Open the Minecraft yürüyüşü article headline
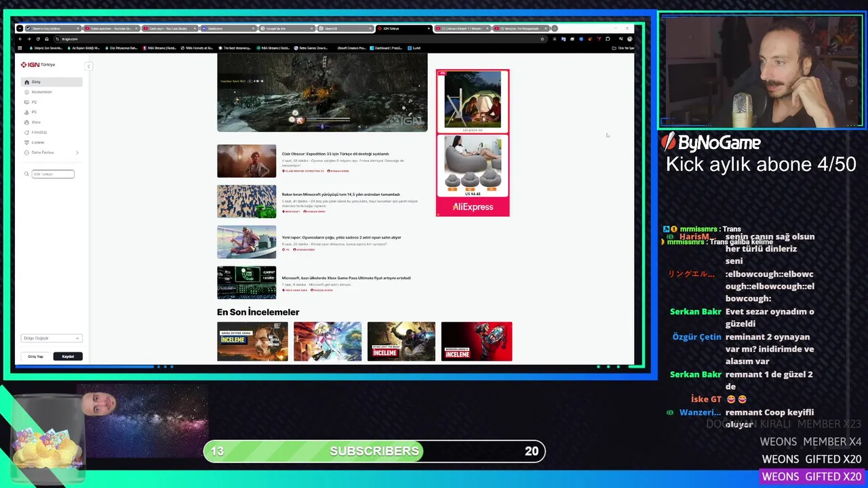 (341, 195)
